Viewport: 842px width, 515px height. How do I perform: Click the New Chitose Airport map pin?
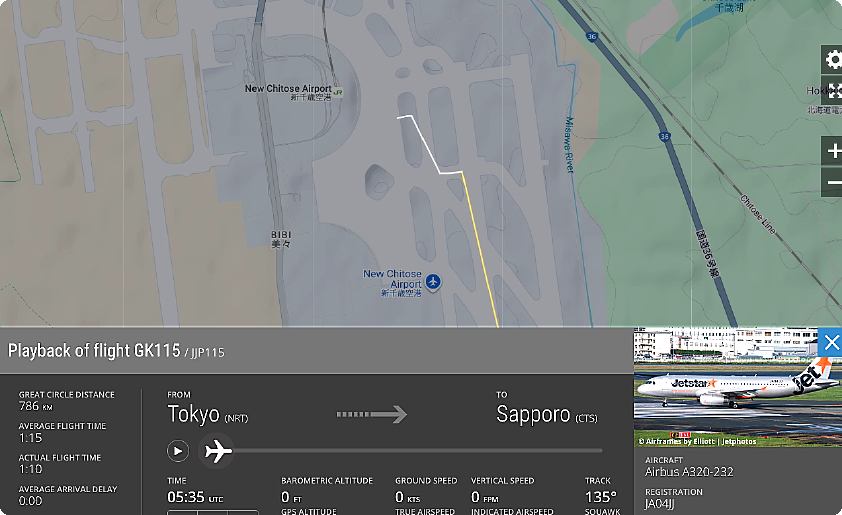coord(433,281)
